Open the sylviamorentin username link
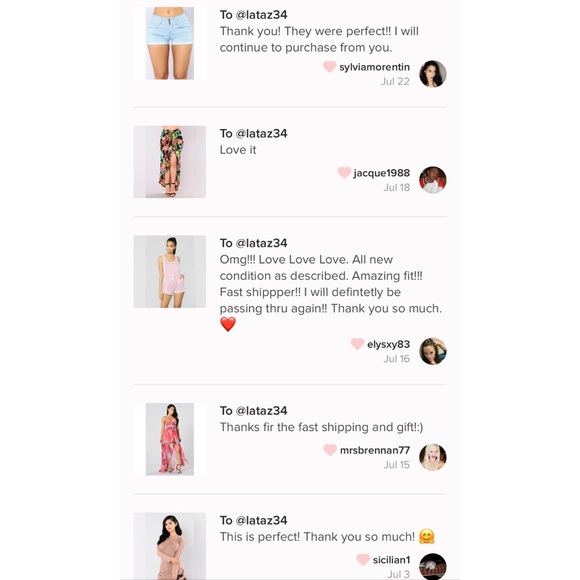This screenshot has height=580, width=580. (x=374, y=67)
